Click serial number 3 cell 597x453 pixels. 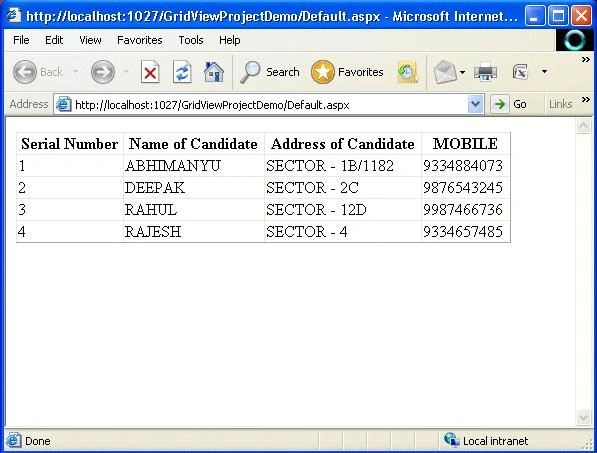pyautogui.click(x=70, y=210)
